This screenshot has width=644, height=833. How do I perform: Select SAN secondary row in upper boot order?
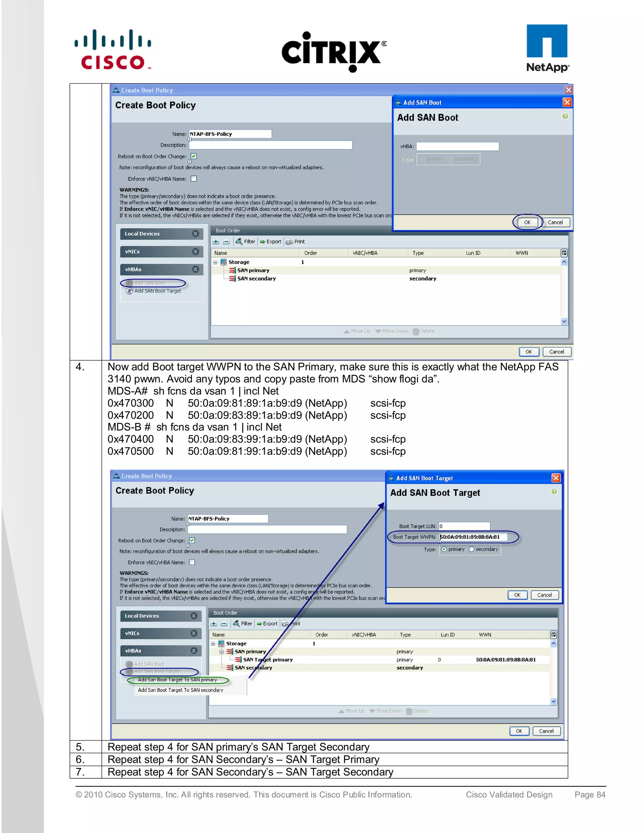pos(386,279)
